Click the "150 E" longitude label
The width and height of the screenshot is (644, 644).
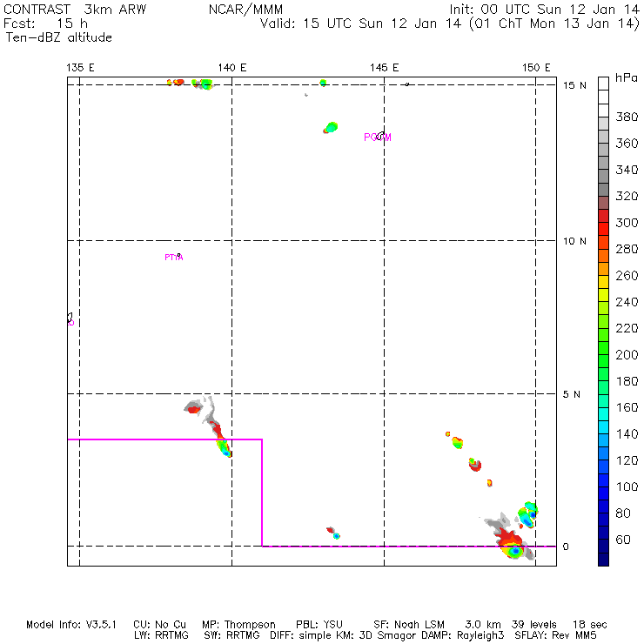[x=536, y=68]
